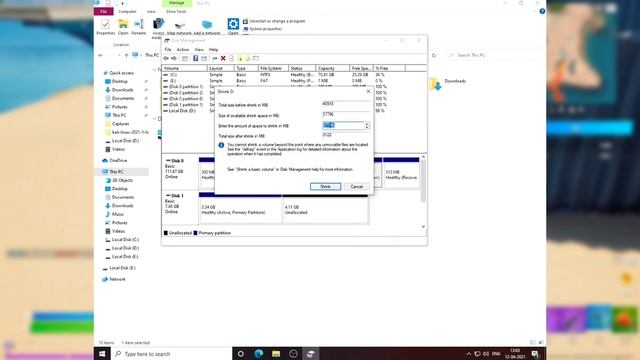Click Back arrow in Disk Management toolbar
This screenshot has height=360, width=640.
[x=166, y=58]
